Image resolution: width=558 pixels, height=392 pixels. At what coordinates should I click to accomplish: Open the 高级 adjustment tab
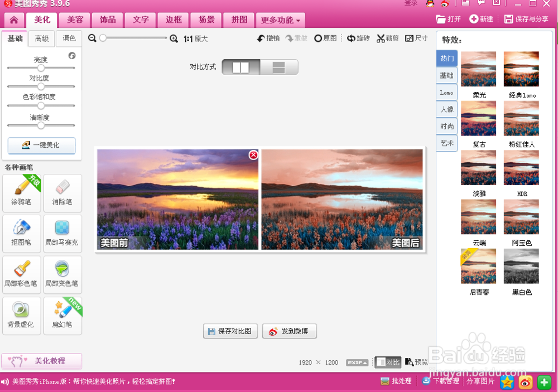click(x=42, y=38)
